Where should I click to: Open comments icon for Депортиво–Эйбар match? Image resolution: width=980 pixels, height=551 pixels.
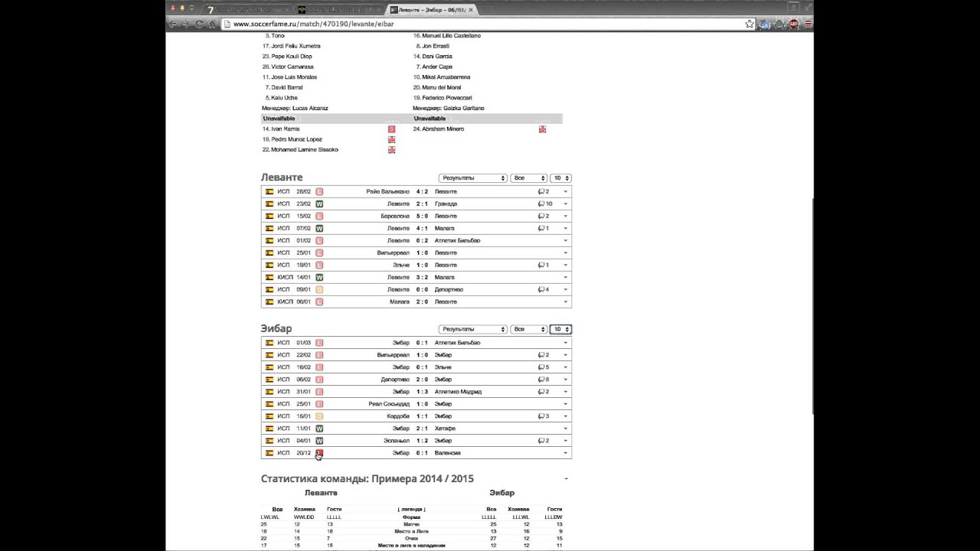pos(541,380)
